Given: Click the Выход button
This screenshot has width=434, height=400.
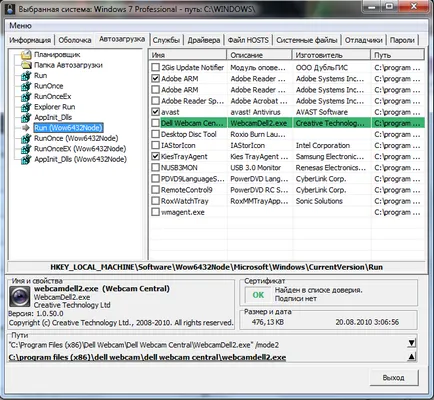Looking at the screenshot, I should (394, 378).
